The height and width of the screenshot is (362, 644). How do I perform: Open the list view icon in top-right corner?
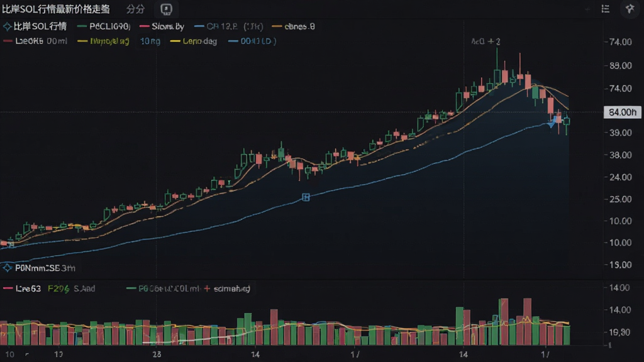pos(606,9)
